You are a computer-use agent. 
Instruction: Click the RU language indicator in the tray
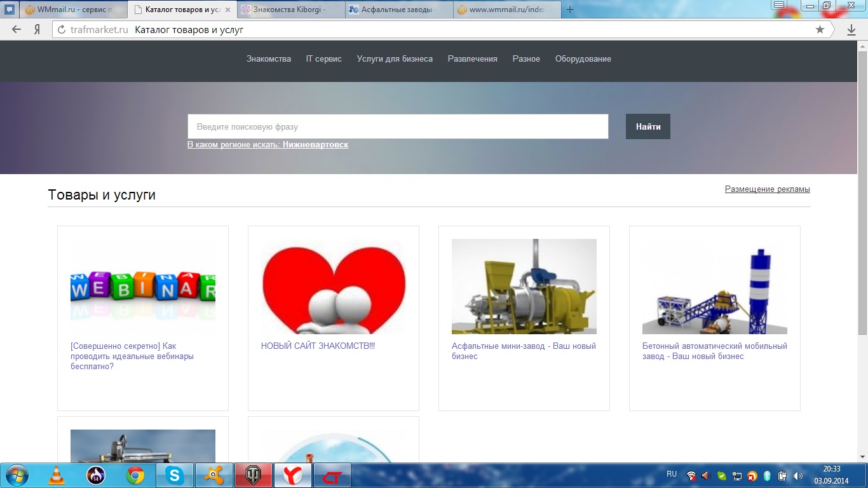[672, 474]
